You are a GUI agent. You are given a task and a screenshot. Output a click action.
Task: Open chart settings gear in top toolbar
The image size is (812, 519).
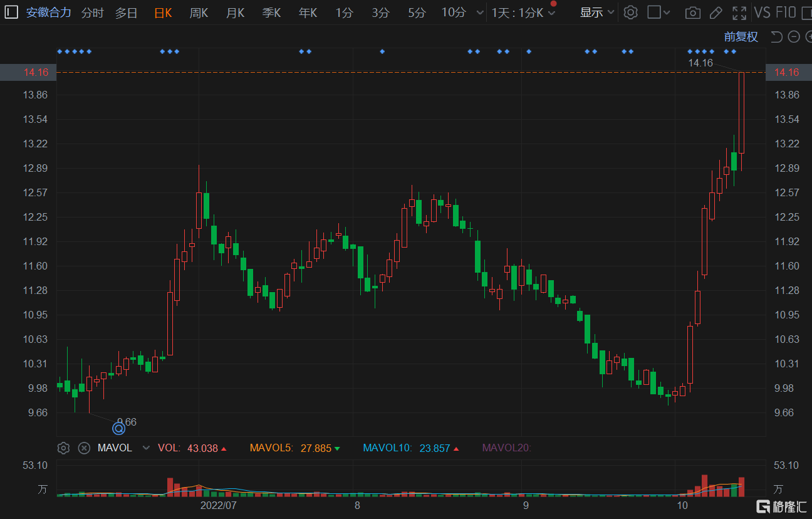click(x=631, y=13)
